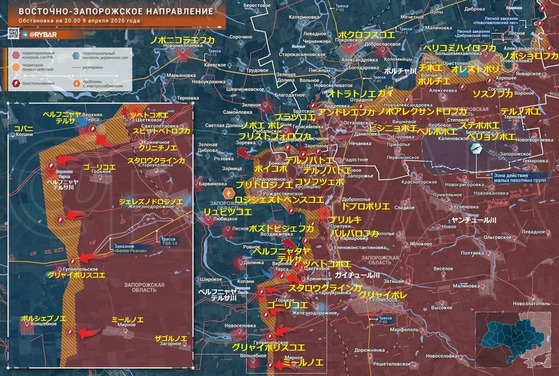The image size is (559, 376).
Task: Click the ВОСТОЧНО-ЗАПОРОЖСКОЕ НАПРАВЛЕНИЕ title
Action: coord(116,11)
